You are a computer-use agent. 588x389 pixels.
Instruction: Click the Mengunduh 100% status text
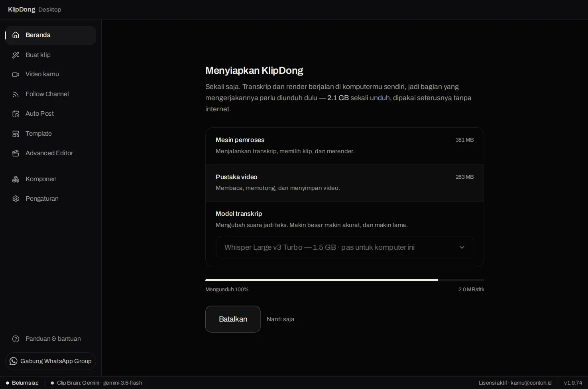227,290
